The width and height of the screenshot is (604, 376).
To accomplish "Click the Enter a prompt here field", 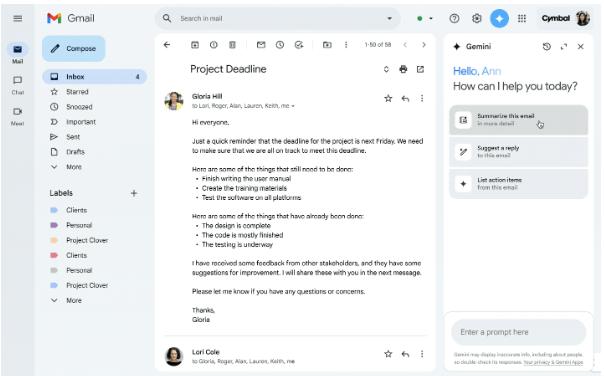I will point(518,332).
